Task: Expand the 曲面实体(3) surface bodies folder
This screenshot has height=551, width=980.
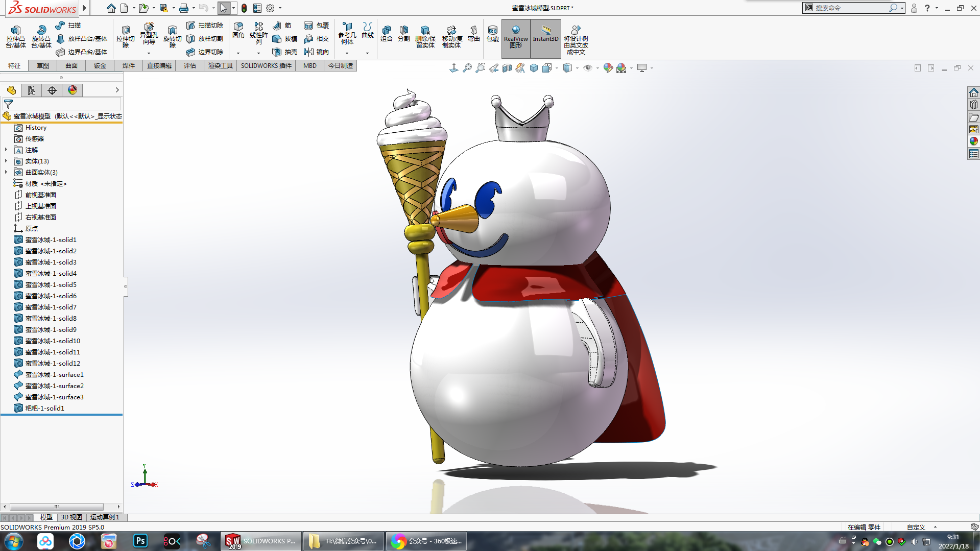Action: coord(6,172)
